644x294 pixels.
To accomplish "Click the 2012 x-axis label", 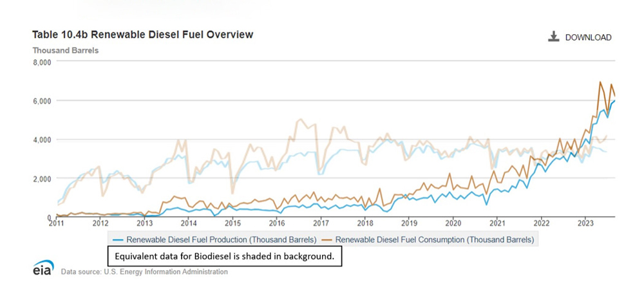I will [100, 223].
